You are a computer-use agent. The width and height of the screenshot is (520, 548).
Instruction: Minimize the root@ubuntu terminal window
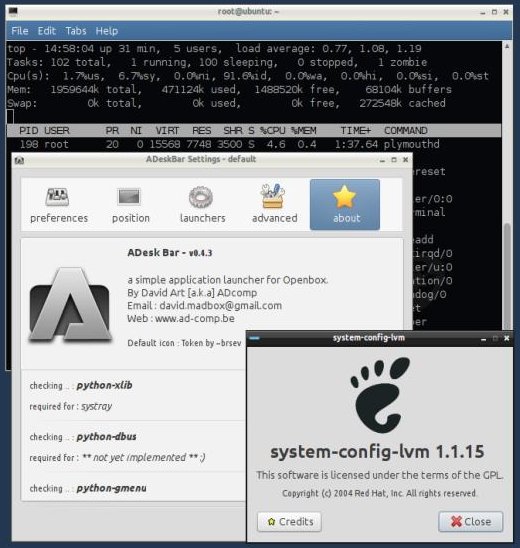(x=483, y=12)
